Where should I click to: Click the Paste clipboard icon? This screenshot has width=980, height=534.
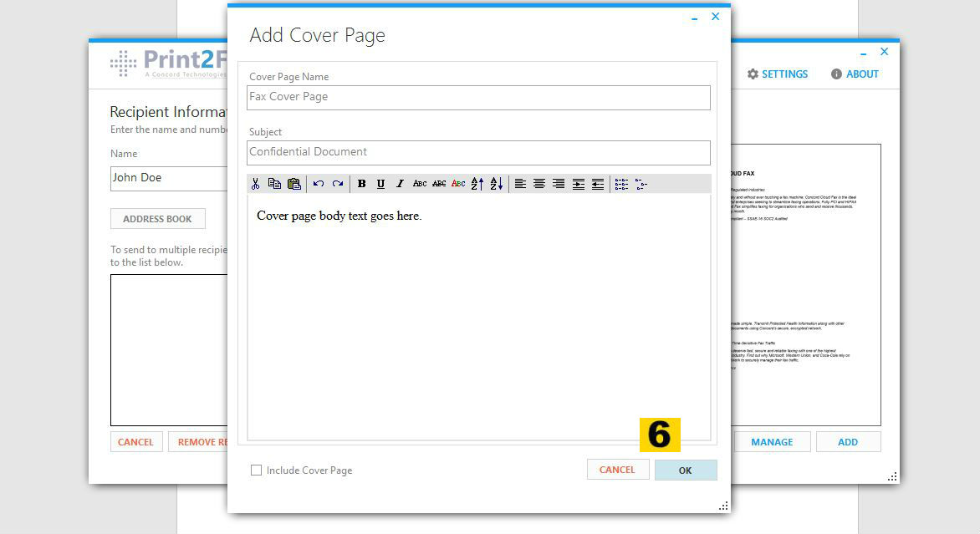coord(293,184)
